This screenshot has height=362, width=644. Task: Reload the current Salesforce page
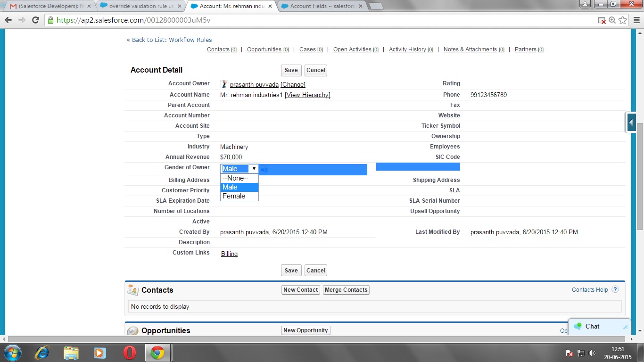pos(35,20)
